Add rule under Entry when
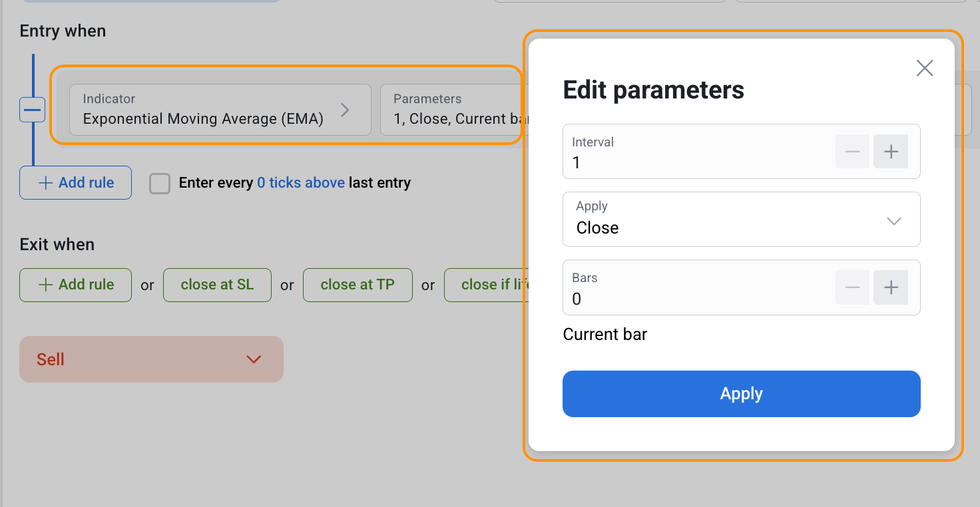Image resolution: width=980 pixels, height=507 pixels. [75, 183]
